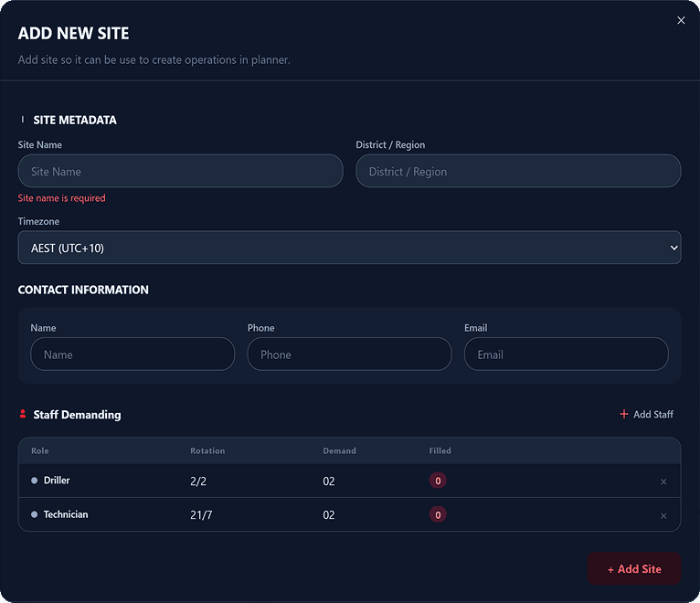
Task: Click the Staff Demanding person icon
Action: click(x=23, y=414)
